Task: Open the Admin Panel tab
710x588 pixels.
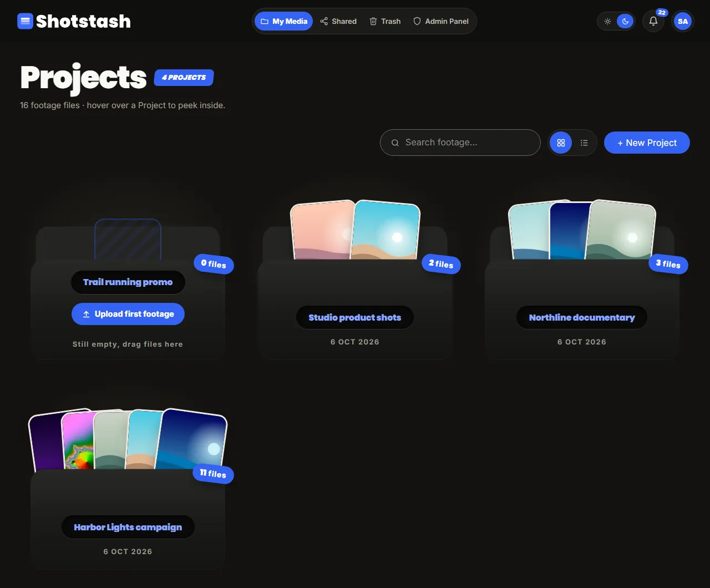Action: click(x=441, y=21)
